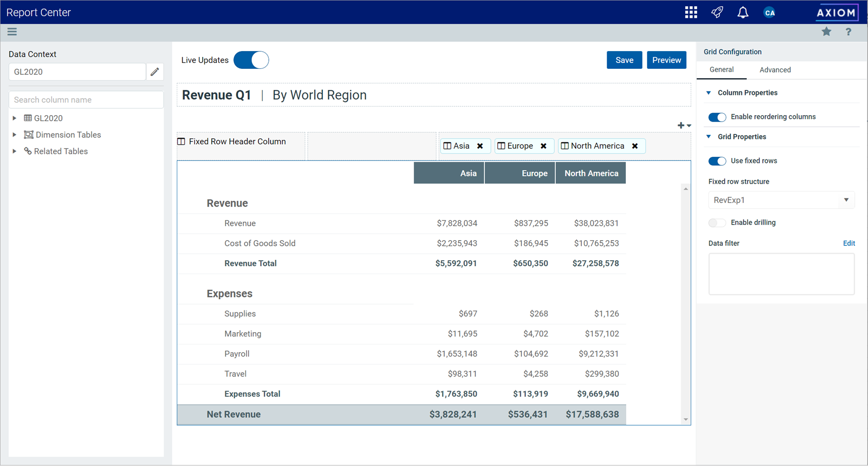Image resolution: width=868 pixels, height=466 pixels.
Task: Click the Related Tables link icon
Action: click(28, 152)
